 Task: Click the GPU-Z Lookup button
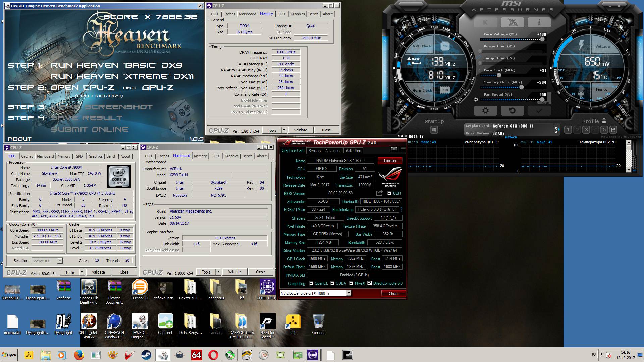[x=390, y=161]
